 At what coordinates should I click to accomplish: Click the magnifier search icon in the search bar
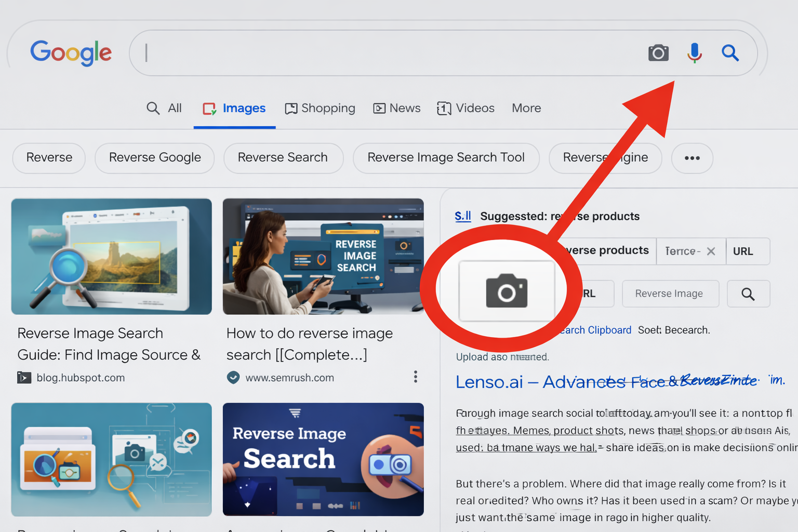point(730,52)
